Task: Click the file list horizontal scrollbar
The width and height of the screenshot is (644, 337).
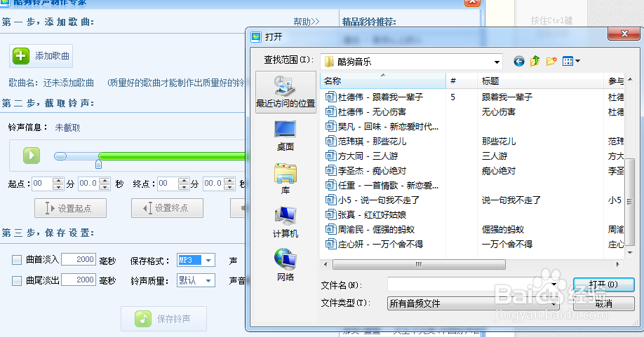Action: pyautogui.click(x=419, y=264)
